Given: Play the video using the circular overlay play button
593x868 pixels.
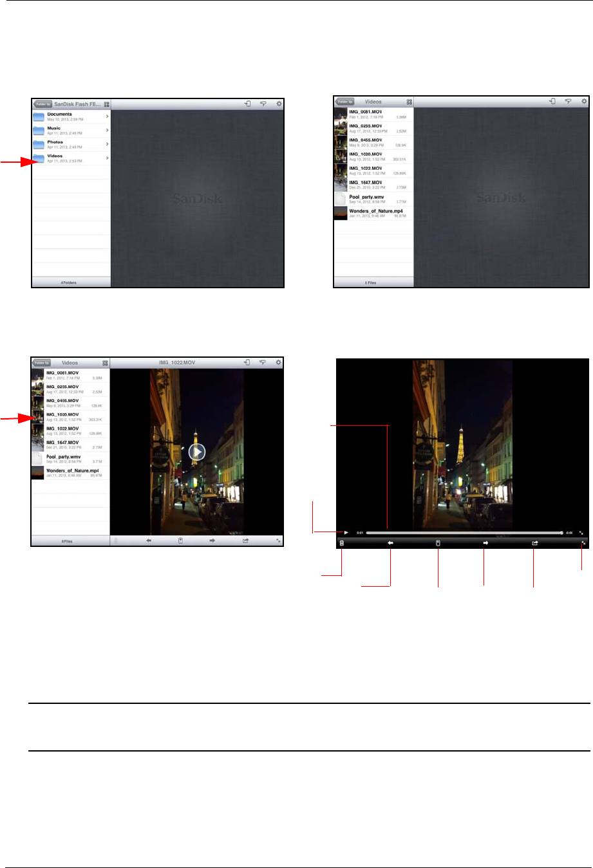Looking at the screenshot, I should tap(197, 452).
